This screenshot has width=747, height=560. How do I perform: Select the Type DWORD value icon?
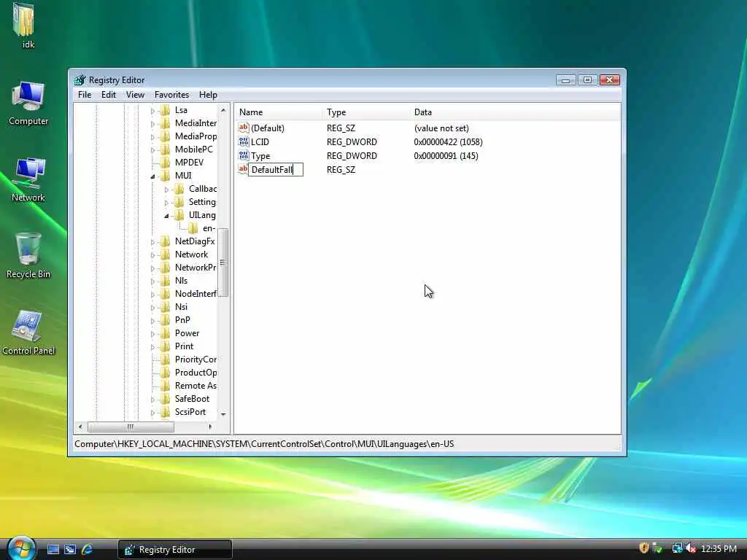click(244, 155)
